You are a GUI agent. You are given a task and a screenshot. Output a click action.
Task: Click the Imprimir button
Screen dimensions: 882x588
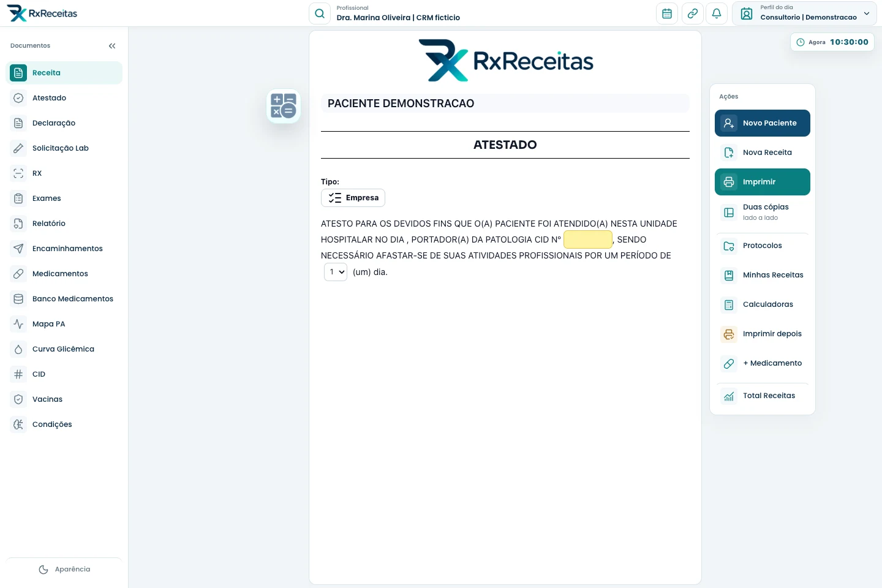(763, 182)
